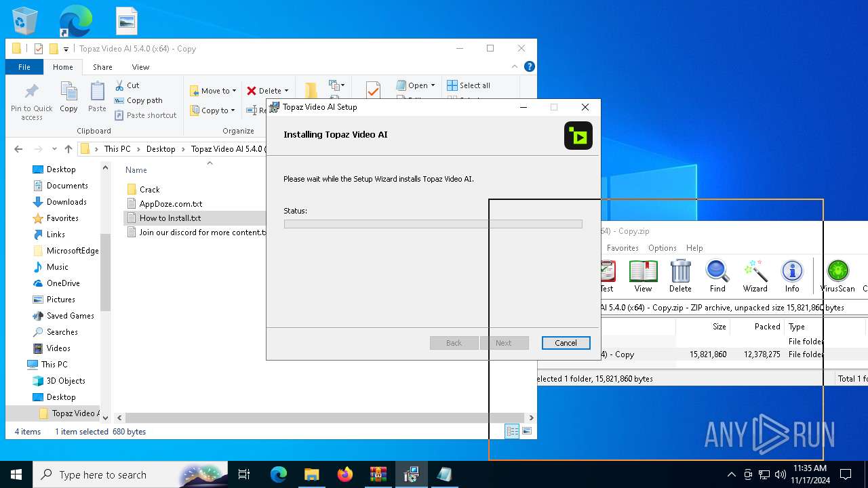Go up one folder level arrow
This screenshot has height=488, width=868.
pos(68,149)
